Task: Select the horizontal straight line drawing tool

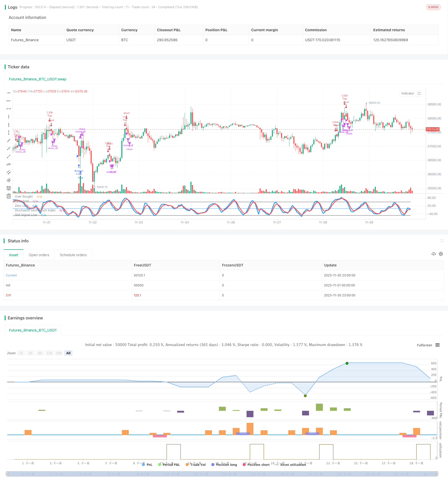Action: click(9, 93)
